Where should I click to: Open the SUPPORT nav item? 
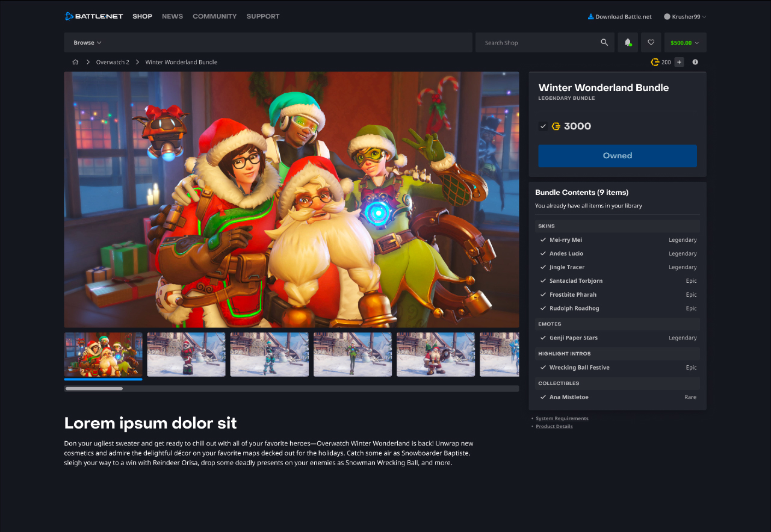263,16
